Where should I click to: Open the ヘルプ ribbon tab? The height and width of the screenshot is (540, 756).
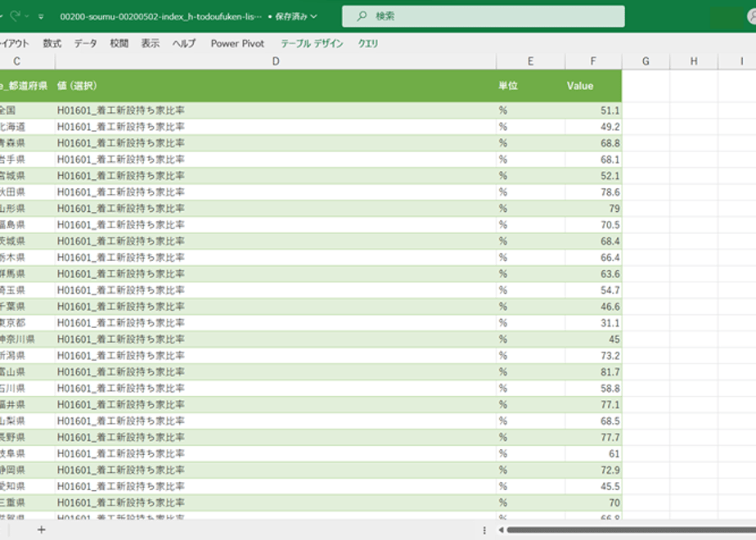click(x=184, y=43)
